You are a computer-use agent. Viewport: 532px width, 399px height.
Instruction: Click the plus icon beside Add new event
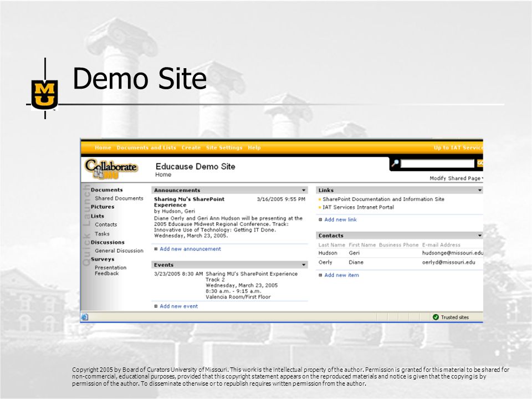coord(156,306)
